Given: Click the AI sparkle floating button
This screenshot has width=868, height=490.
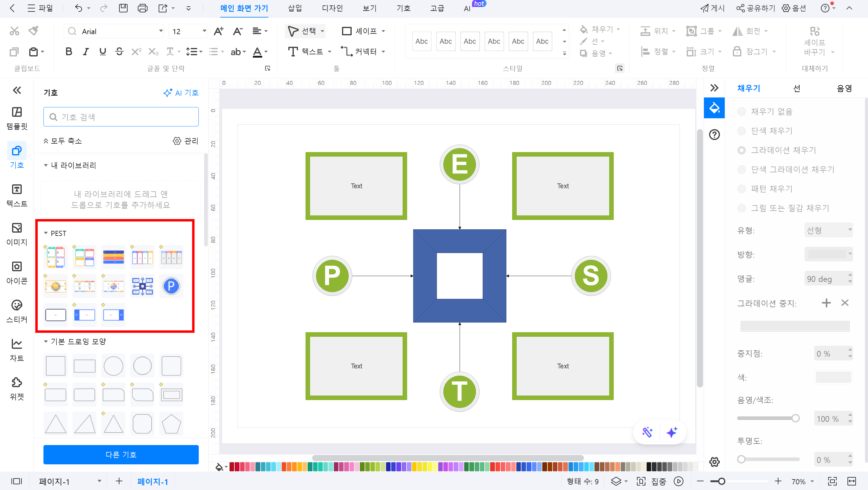Looking at the screenshot, I should pos(672,432).
